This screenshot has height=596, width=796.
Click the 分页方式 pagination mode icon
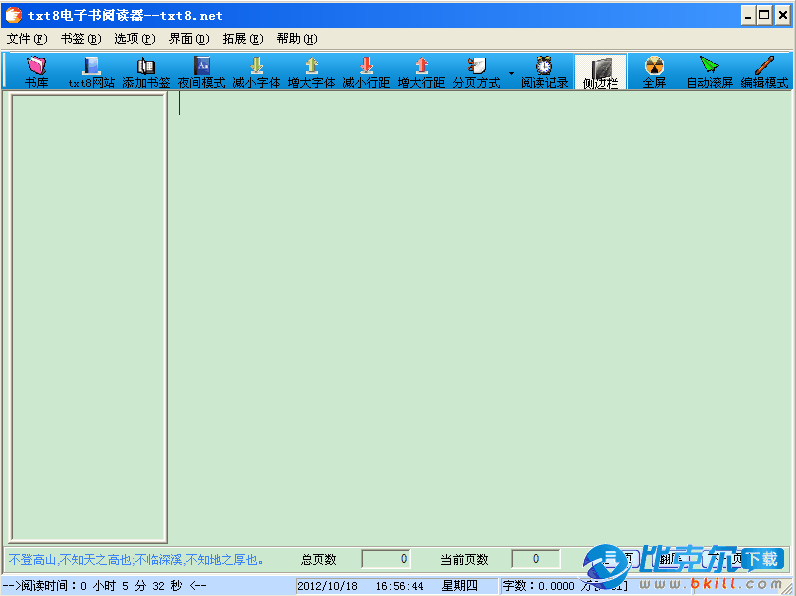(476, 72)
